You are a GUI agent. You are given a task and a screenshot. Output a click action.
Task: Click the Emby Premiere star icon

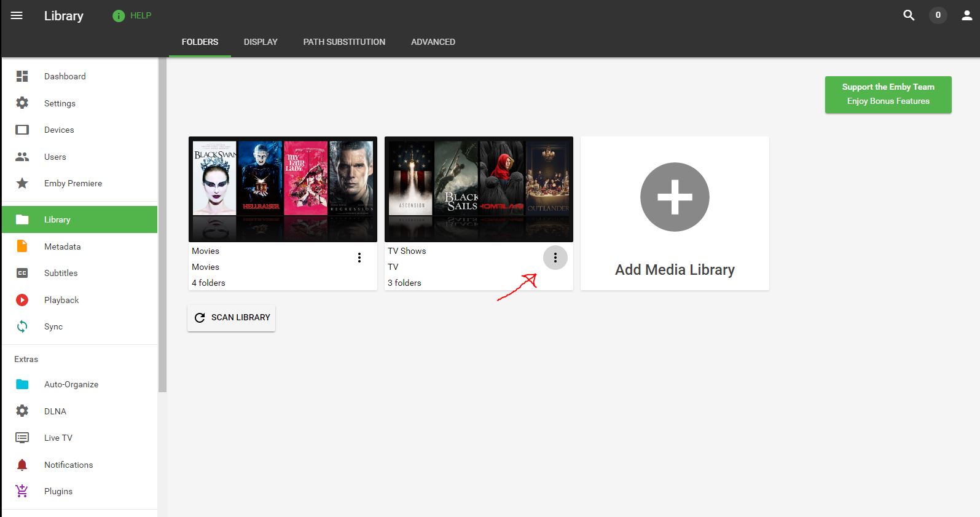22,183
